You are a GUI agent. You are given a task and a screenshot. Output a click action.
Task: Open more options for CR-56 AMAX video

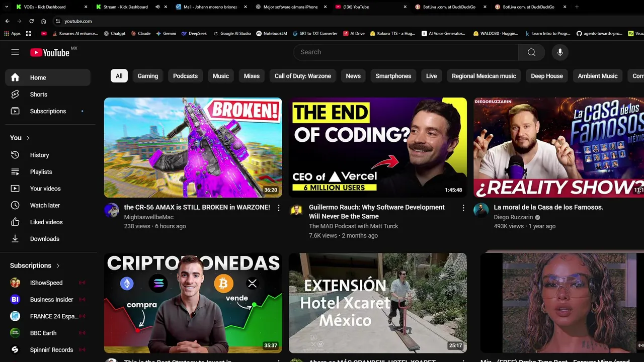tap(279, 208)
